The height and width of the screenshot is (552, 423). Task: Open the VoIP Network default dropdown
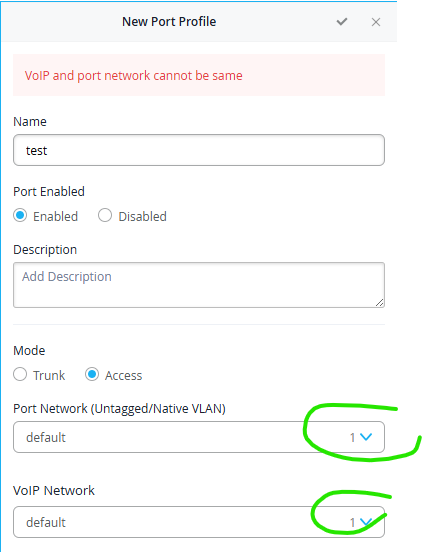tap(199, 522)
